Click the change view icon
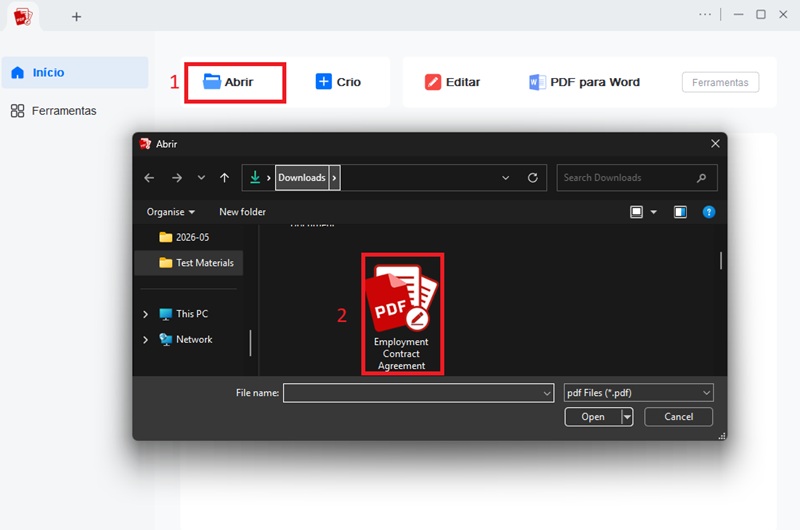The width and height of the screenshot is (800, 530). tap(636, 212)
